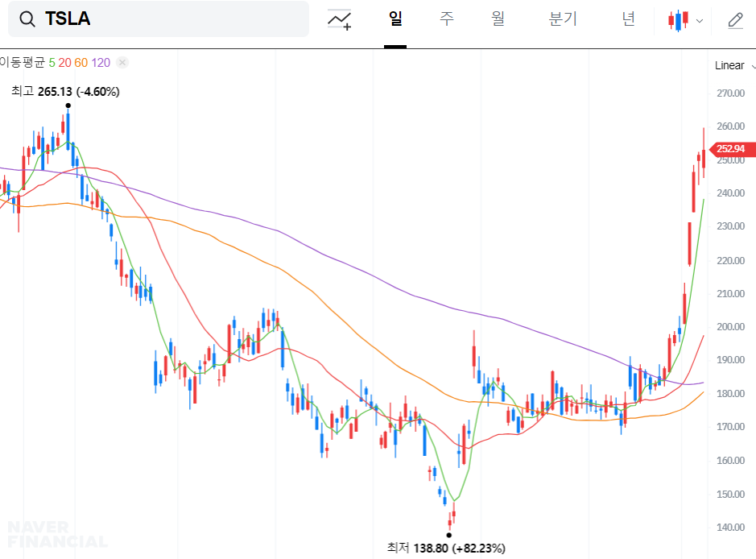Select the 20-day moving average value
The image size is (756, 559).
coord(64,63)
